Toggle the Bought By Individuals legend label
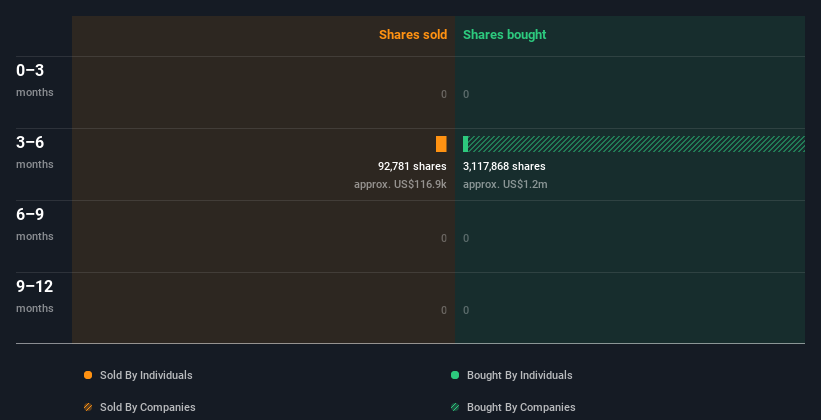The height and width of the screenshot is (420, 821). (x=519, y=375)
